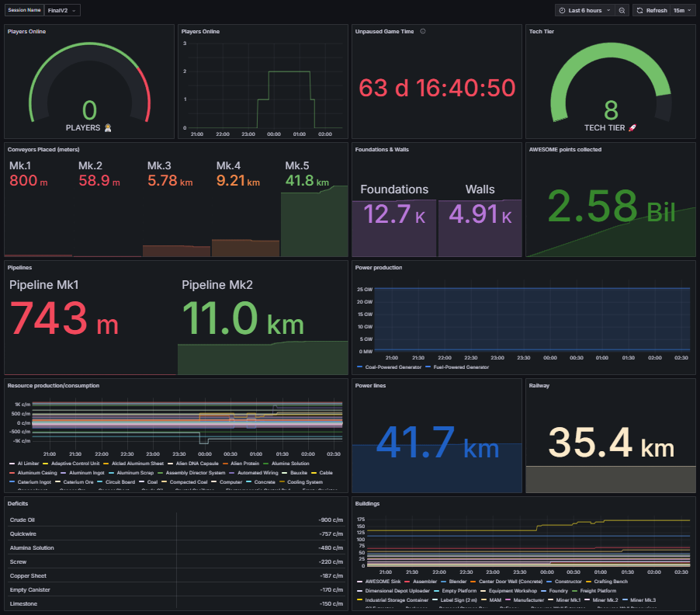Click the Pipeline Mk1 743 m value

point(64,318)
